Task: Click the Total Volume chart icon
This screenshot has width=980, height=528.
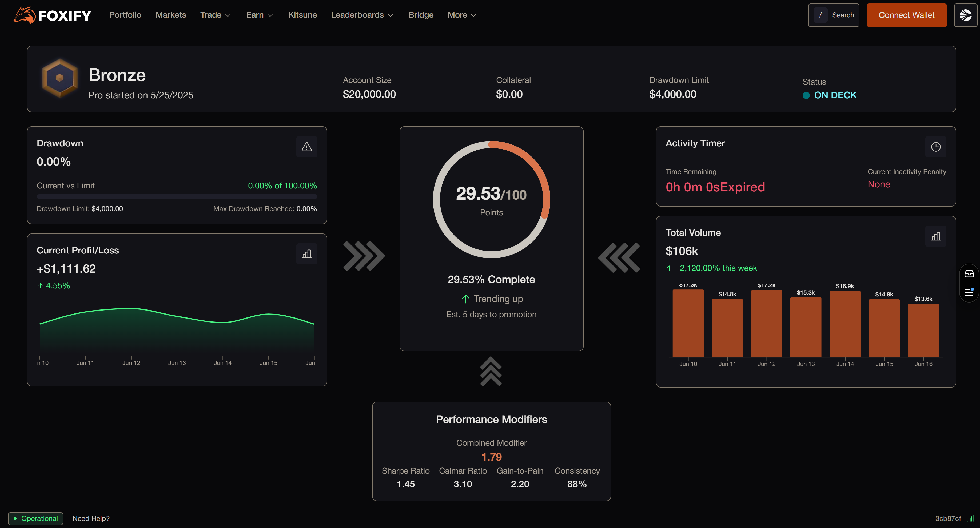Action: tap(935, 236)
